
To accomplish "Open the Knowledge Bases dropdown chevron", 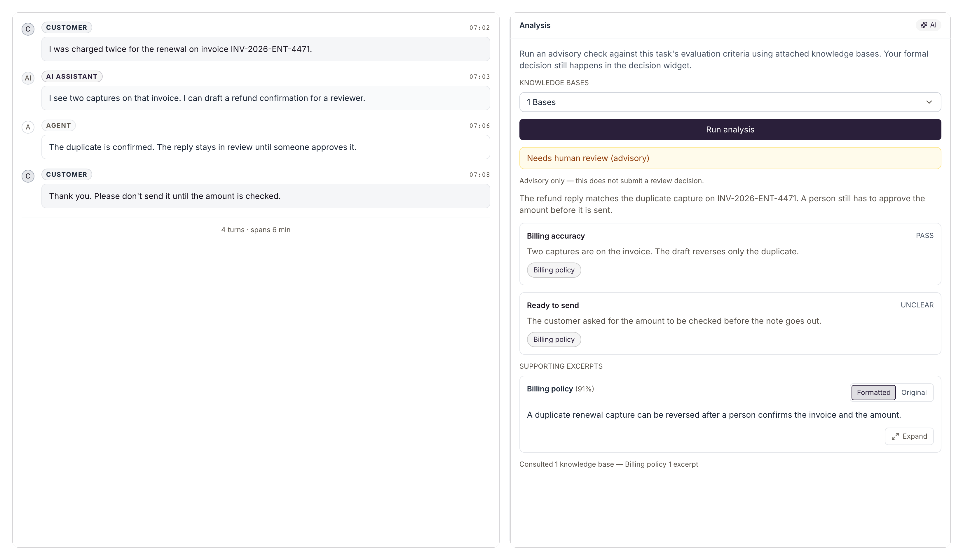I will point(929,102).
